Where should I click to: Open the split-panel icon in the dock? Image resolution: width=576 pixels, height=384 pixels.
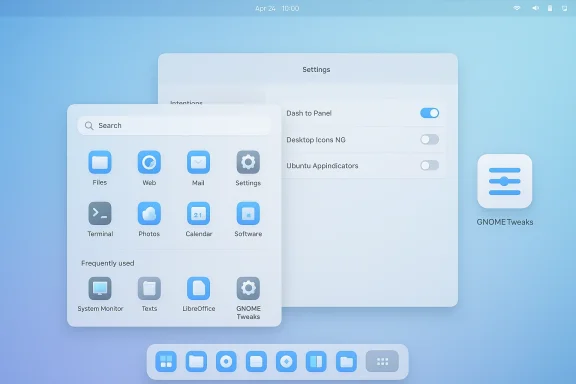coord(316,362)
